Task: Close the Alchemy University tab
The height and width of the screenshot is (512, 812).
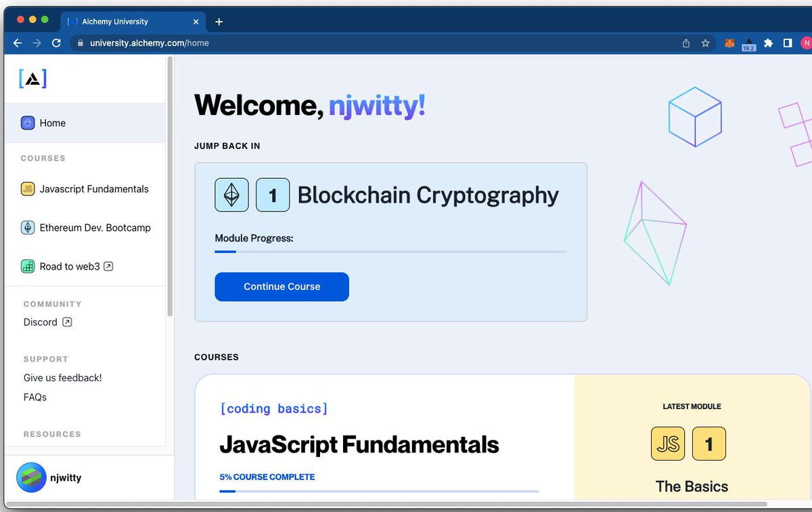Action: 196,22
